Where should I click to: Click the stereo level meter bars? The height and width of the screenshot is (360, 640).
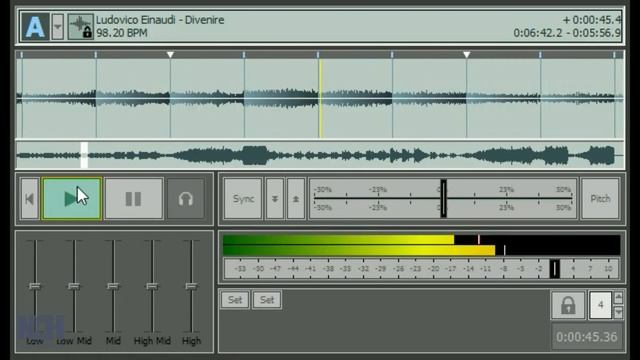point(422,245)
